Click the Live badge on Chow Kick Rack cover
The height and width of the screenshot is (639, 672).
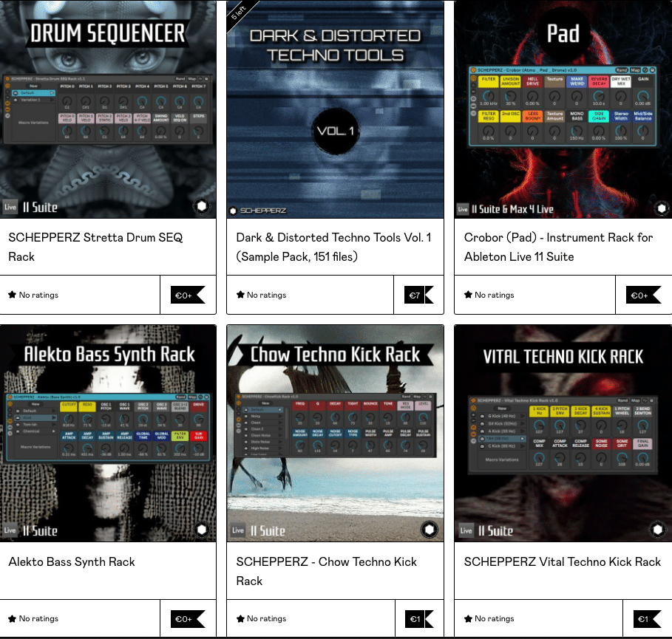point(238,530)
